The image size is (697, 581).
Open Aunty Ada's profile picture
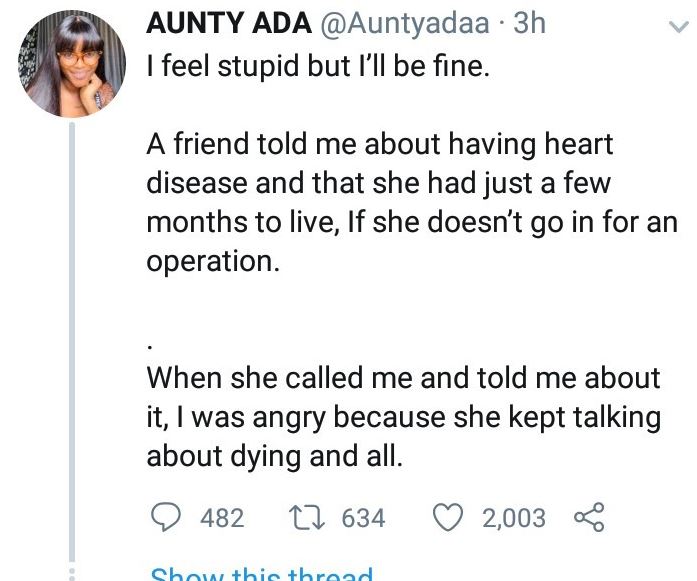click(x=73, y=66)
